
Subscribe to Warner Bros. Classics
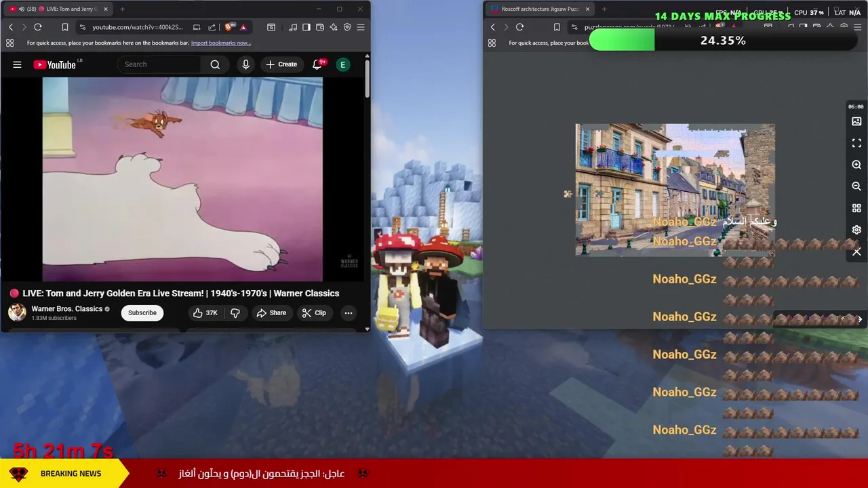(142, 312)
